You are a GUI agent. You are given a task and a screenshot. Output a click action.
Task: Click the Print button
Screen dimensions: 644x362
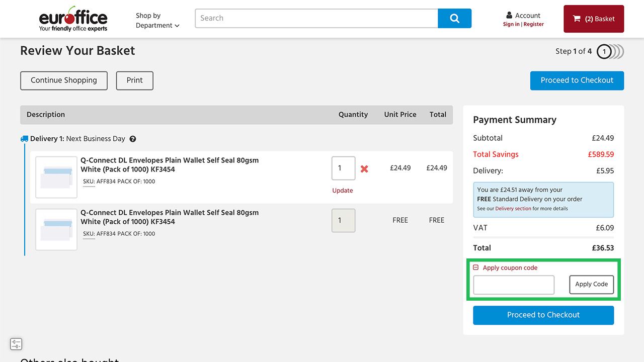pyautogui.click(x=135, y=80)
